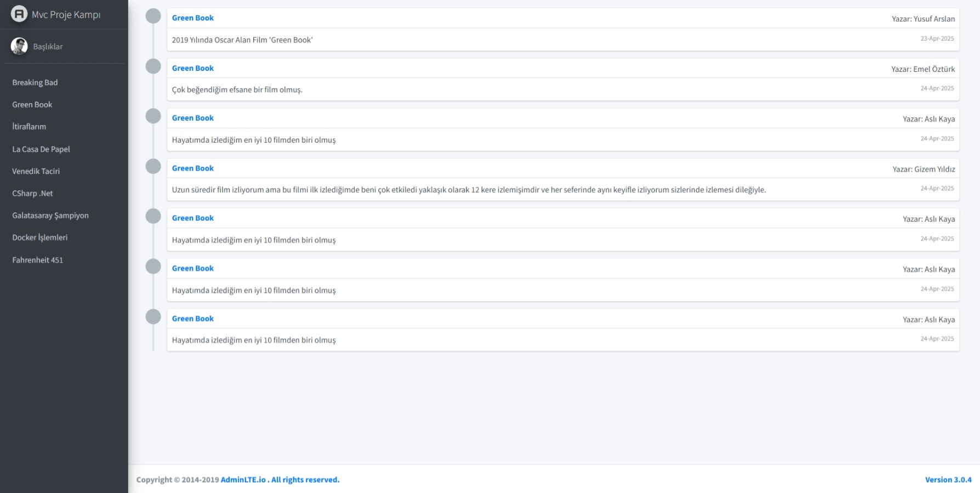Screen dimensions: 980x493
Task: Open the İtiraflarım sidebar heading
Action: (29, 127)
